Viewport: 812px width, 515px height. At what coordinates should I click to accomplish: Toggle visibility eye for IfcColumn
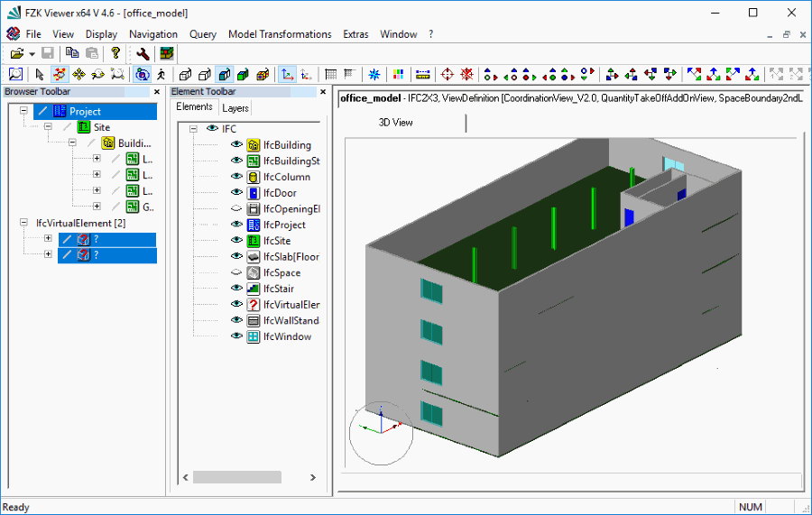pos(236,177)
